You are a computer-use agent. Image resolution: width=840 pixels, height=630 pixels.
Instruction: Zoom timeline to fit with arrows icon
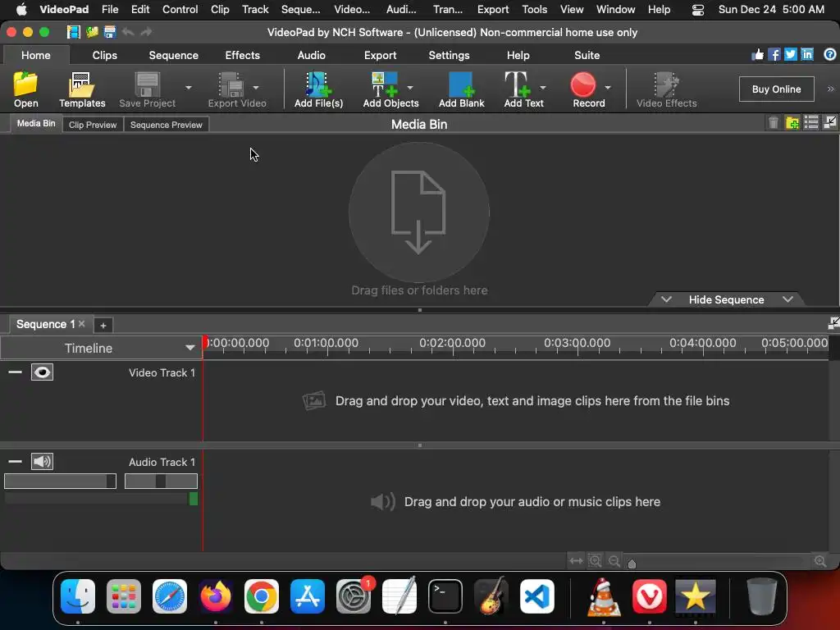click(576, 561)
